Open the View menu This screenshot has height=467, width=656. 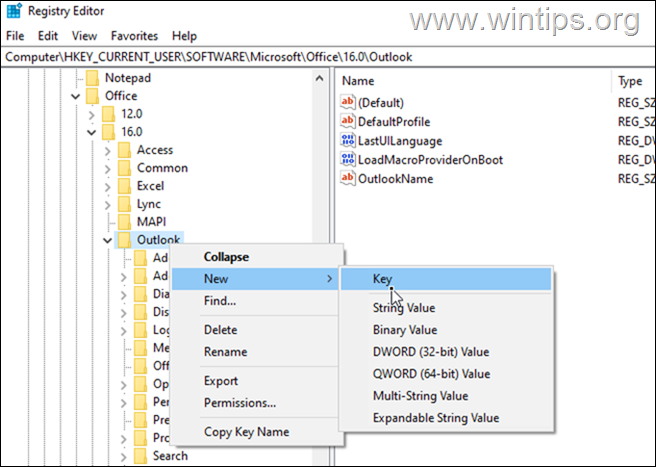tap(85, 36)
